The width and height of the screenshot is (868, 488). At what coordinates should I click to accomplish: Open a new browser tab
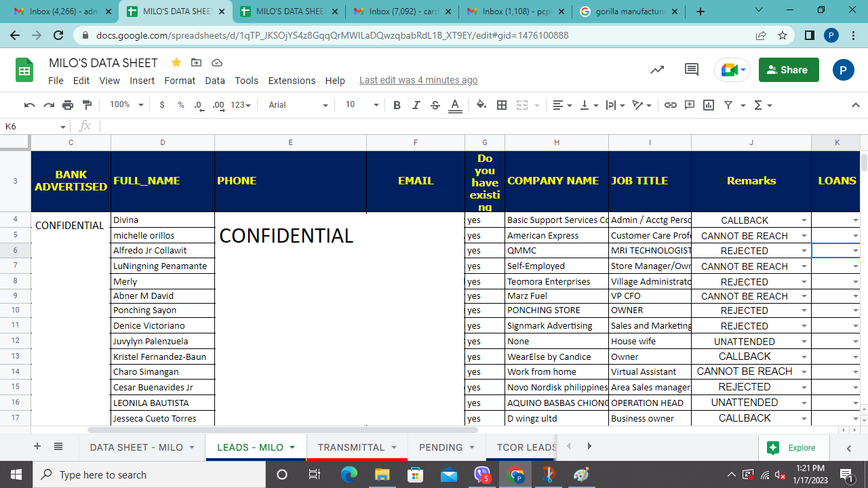coord(701,12)
